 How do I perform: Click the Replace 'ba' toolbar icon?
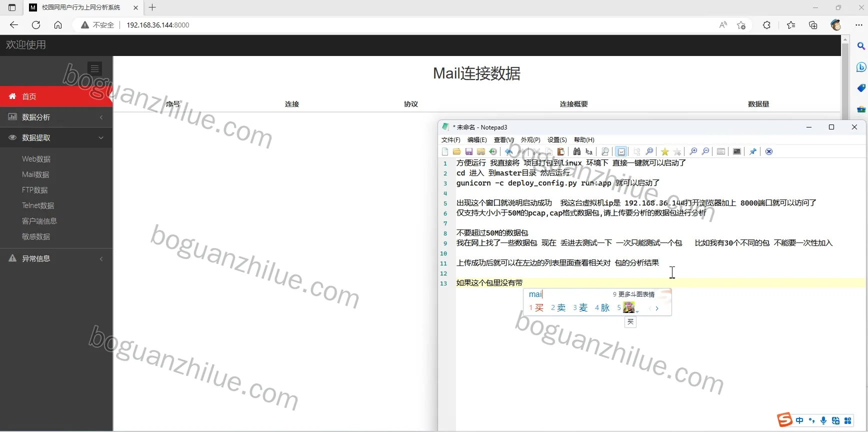pyautogui.click(x=589, y=151)
